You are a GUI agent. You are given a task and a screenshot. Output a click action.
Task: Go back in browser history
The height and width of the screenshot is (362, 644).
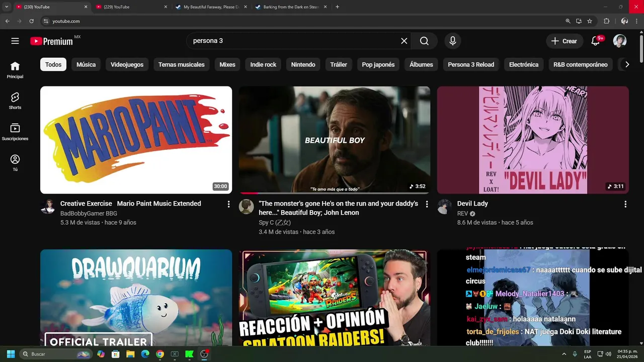(x=7, y=21)
